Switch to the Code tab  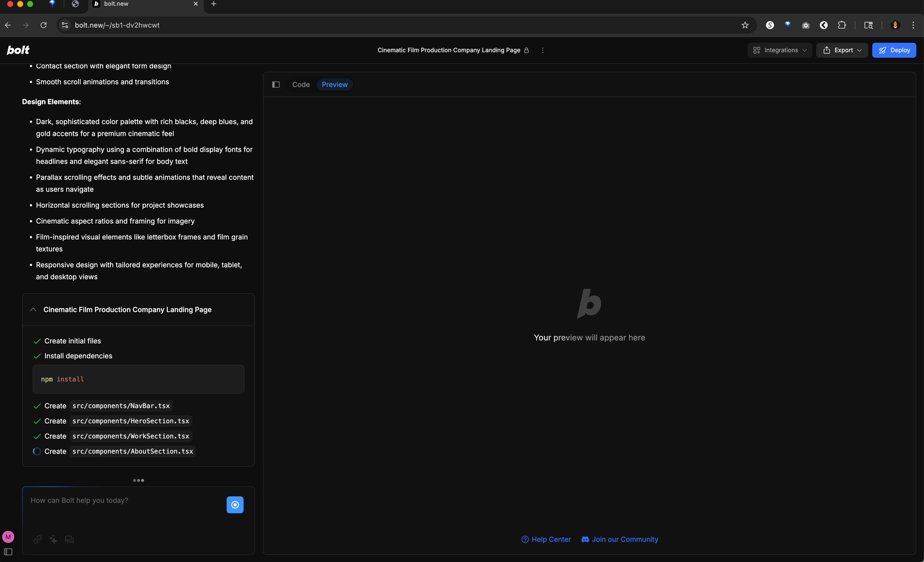301,85
